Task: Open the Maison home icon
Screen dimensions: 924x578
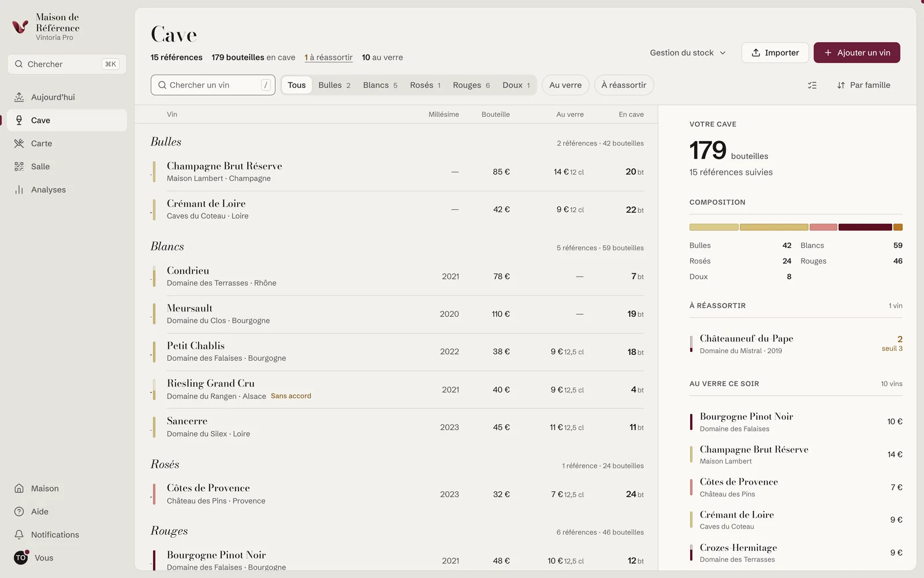Action: point(19,488)
